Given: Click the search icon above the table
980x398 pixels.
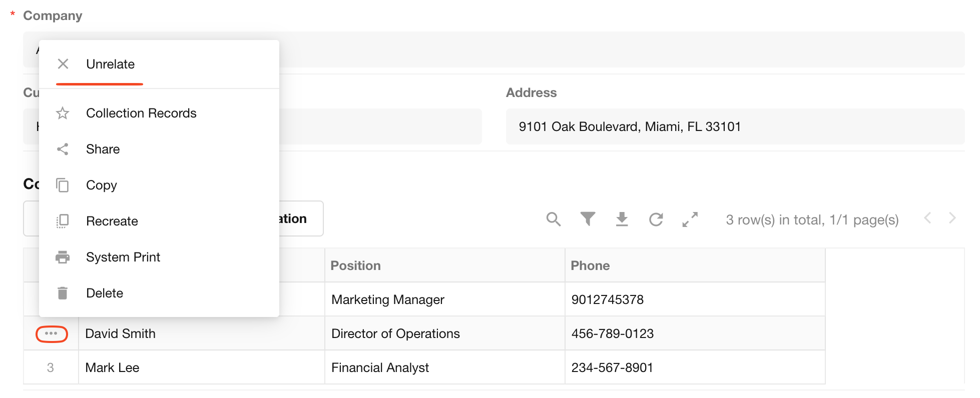Looking at the screenshot, I should [553, 219].
